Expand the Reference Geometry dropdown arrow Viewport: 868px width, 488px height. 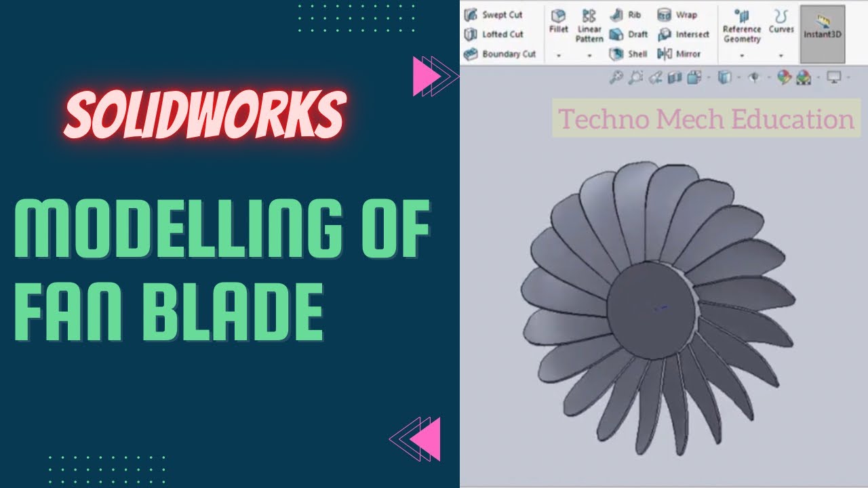tap(742, 56)
